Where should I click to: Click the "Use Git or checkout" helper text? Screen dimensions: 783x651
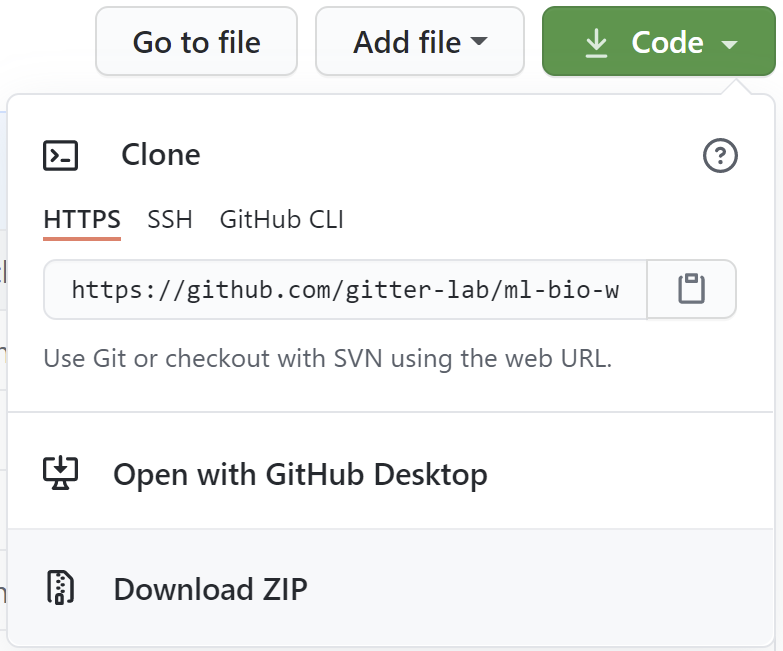(327, 358)
